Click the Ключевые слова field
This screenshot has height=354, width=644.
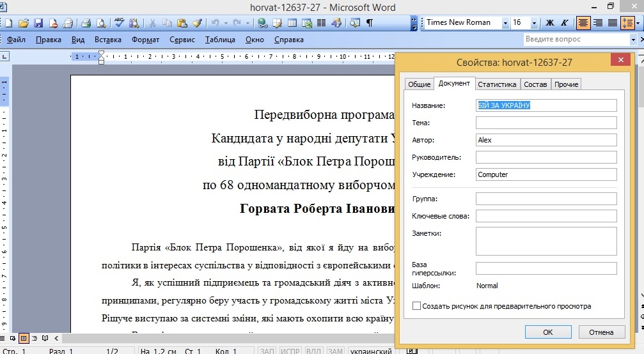click(x=546, y=216)
